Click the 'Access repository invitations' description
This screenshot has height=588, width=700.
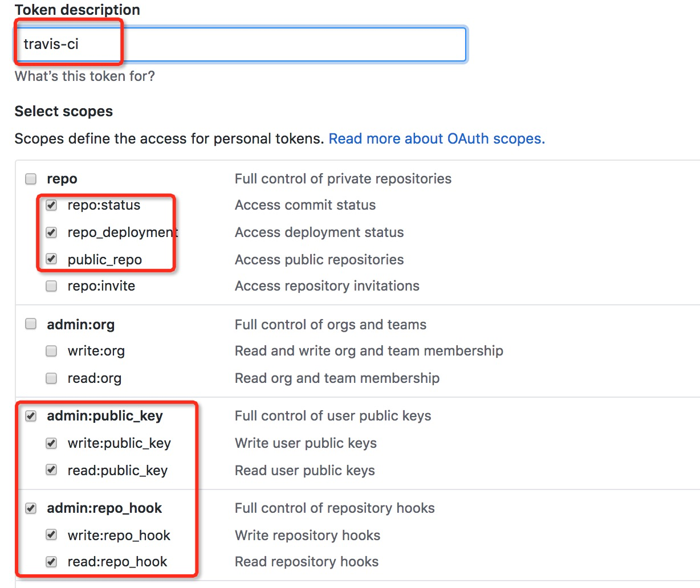(x=327, y=286)
